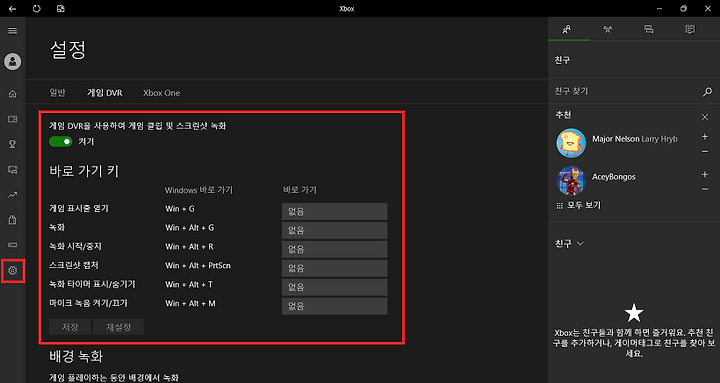Open the Trending arrow icon in sidebar
Image resolution: width=720 pixels, height=383 pixels.
click(13, 195)
